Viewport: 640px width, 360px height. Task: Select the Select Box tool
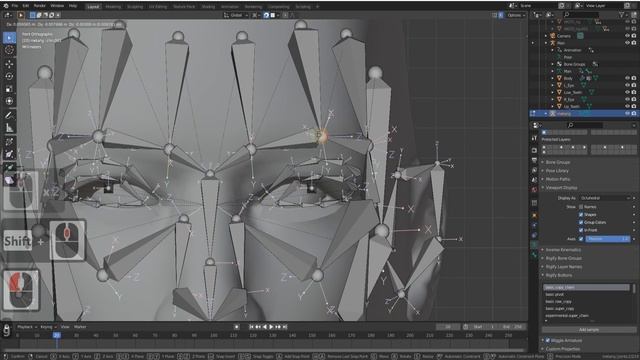(x=9, y=38)
